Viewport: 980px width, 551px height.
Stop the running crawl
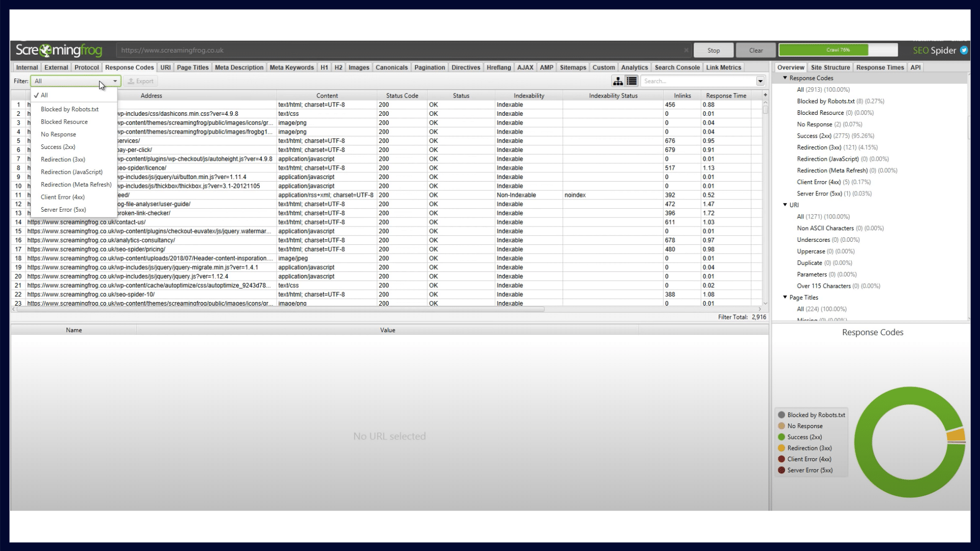coord(714,50)
